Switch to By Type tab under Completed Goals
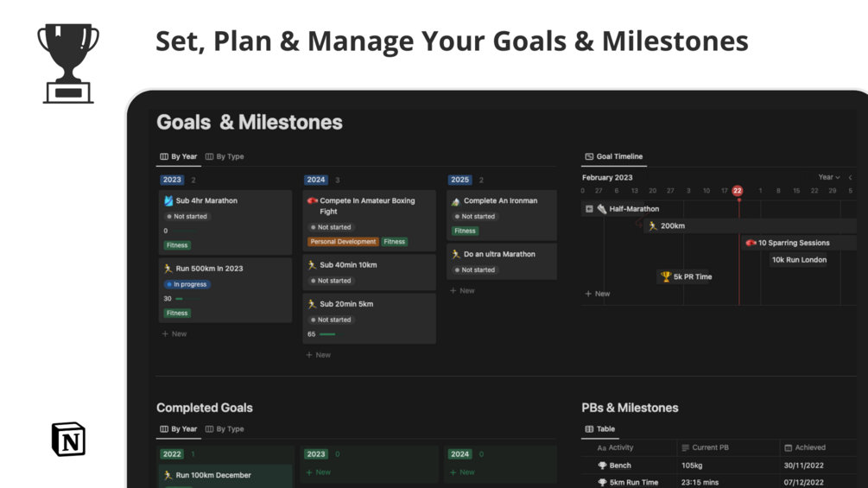 click(x=225, y=428)
